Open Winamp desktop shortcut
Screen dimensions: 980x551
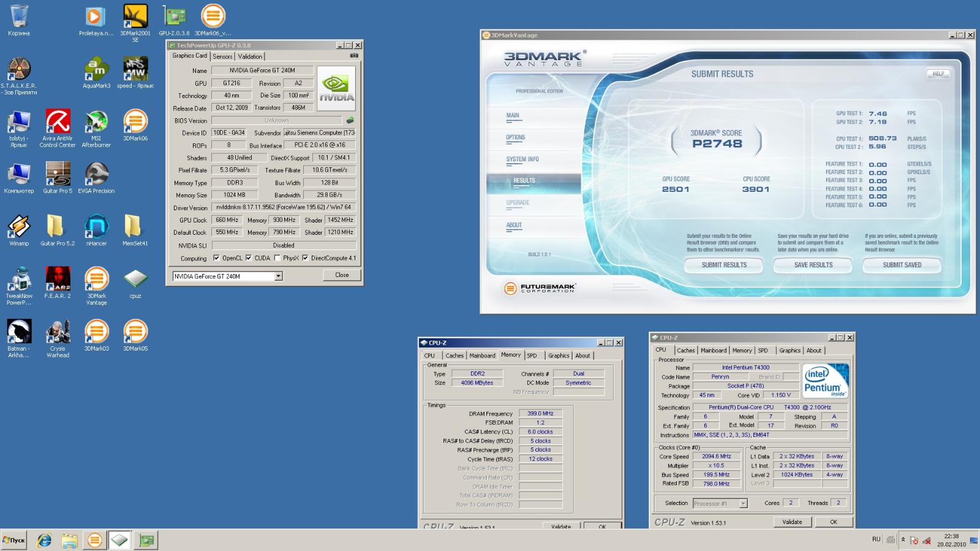pyautogui.click(x=19, y=231)
